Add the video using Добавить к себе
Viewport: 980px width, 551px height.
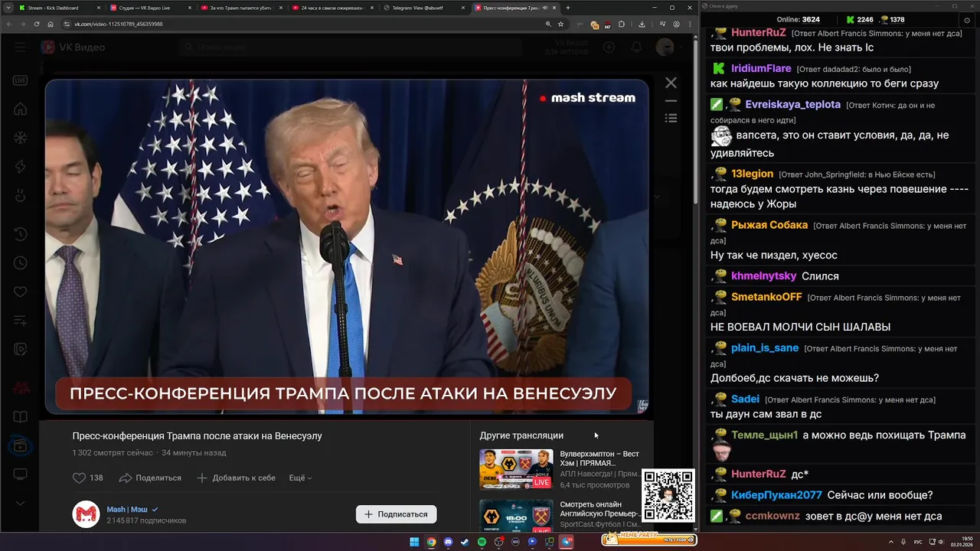point(236,478)
